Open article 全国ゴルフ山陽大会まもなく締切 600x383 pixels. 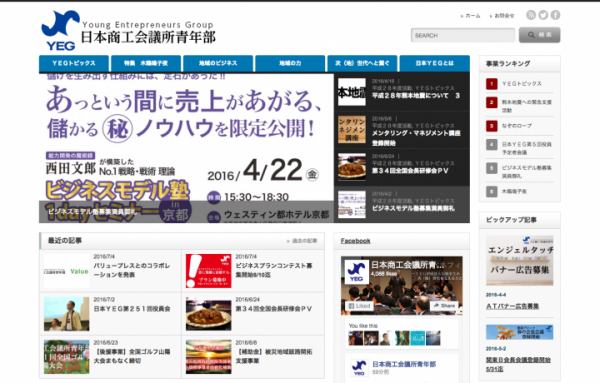point(132,356)
